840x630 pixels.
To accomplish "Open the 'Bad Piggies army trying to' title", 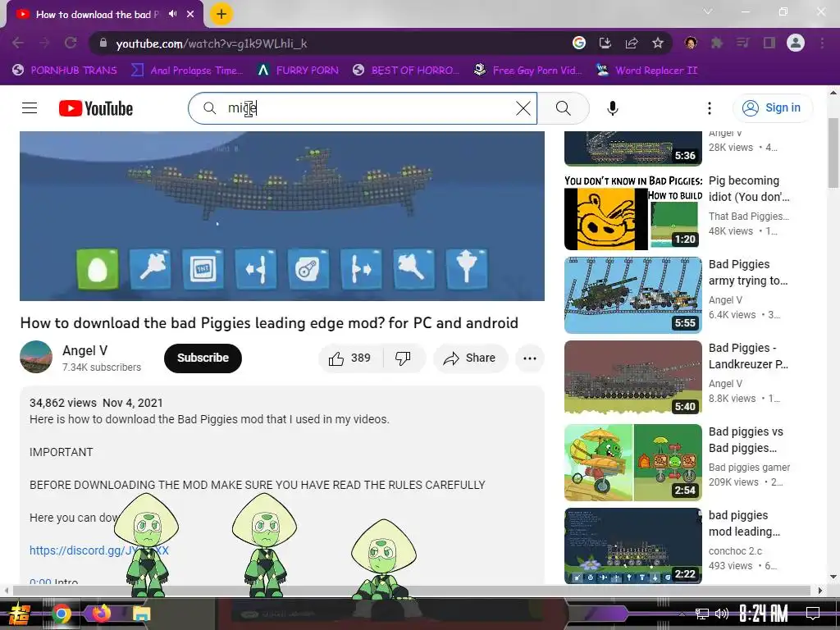I will coord(748,272).
